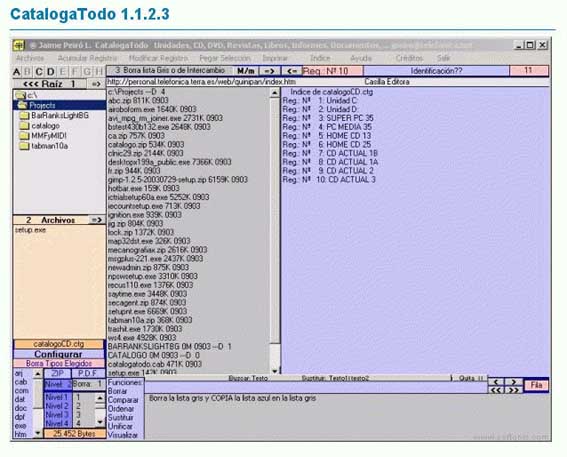The height and width of the screenshot is (457, 567).
Task: Click extensions list scroll-up arrow
Action: point(38,374)
